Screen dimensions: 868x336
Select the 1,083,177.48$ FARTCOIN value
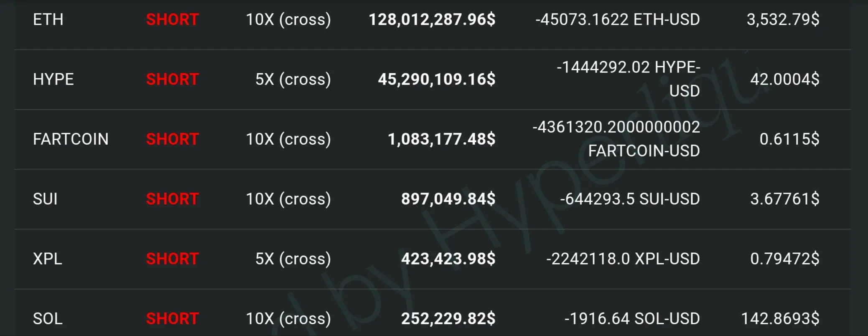442,139
